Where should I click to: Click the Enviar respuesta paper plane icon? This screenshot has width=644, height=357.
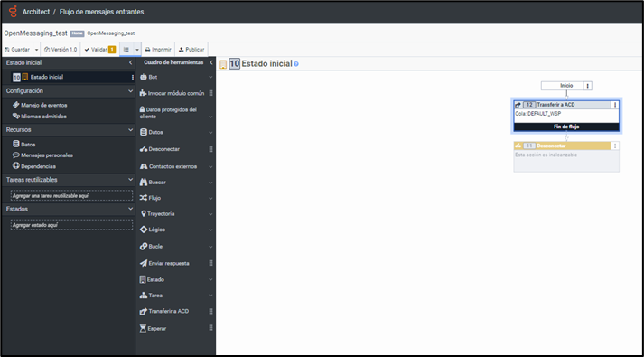pos(144,263)
